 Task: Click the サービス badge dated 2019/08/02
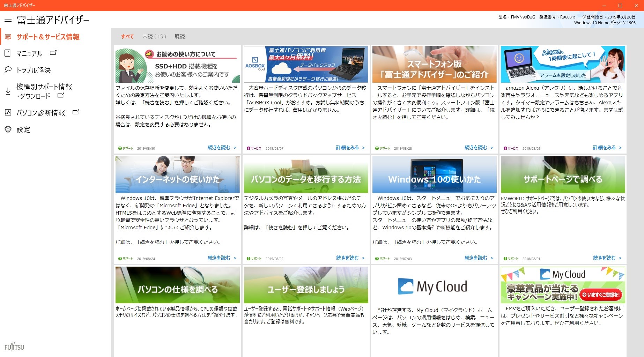coord(511,148)
